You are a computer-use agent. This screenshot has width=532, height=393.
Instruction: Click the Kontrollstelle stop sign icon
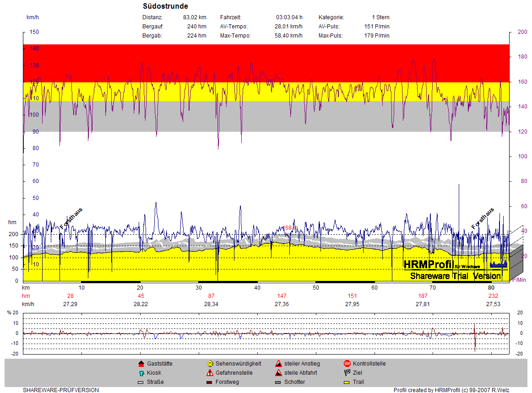[x=347, y=364]
